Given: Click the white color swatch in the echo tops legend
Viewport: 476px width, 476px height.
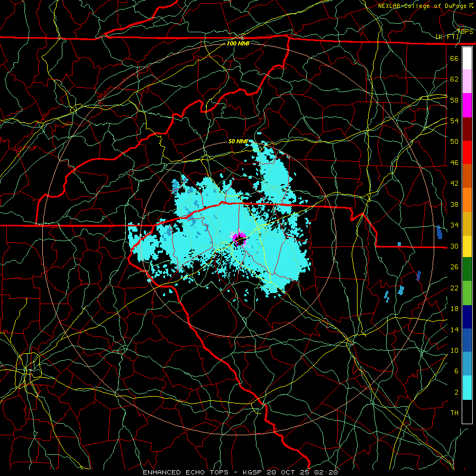Looking at the screenshot, I should point(467,58).
